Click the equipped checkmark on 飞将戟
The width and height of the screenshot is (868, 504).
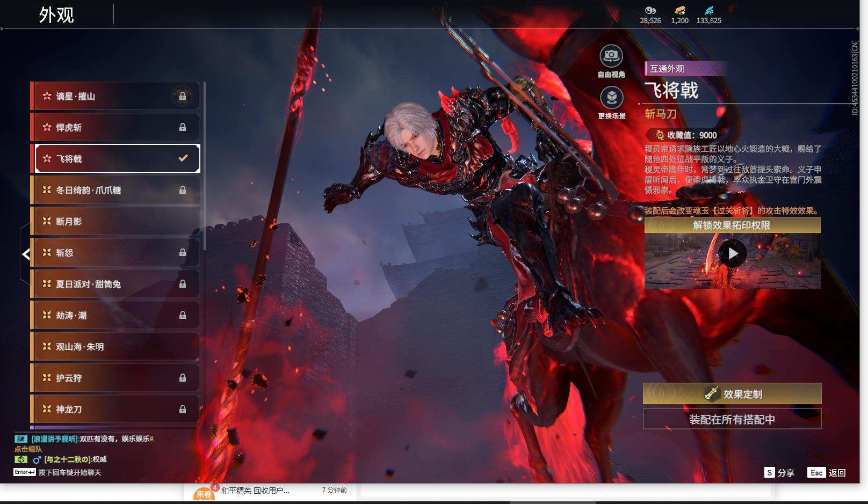[183, 158]
